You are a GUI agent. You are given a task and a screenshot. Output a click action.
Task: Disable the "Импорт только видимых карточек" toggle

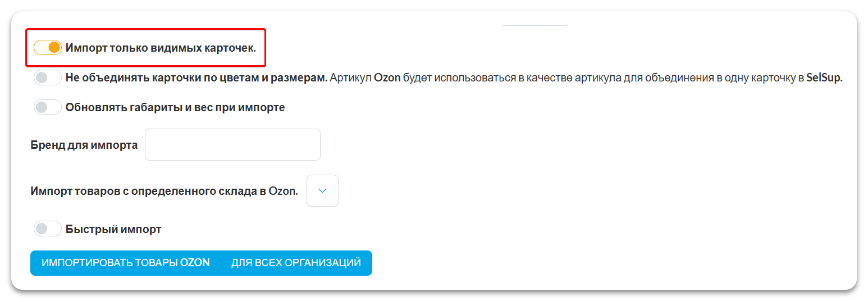coord(48,48)
